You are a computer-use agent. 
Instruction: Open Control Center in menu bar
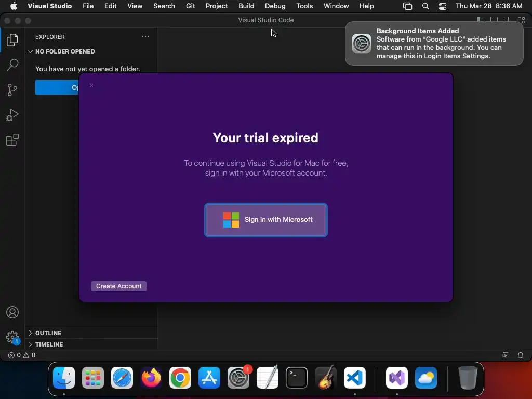[443, 6]
